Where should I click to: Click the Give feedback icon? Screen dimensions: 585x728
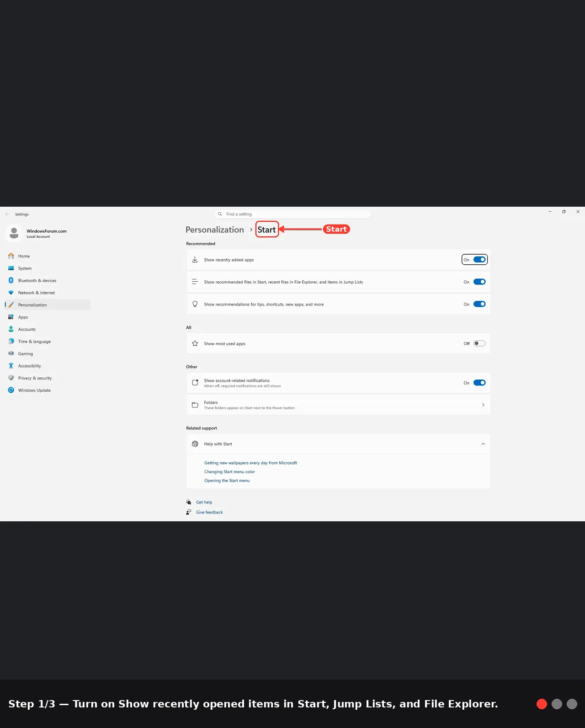[189, 512]
